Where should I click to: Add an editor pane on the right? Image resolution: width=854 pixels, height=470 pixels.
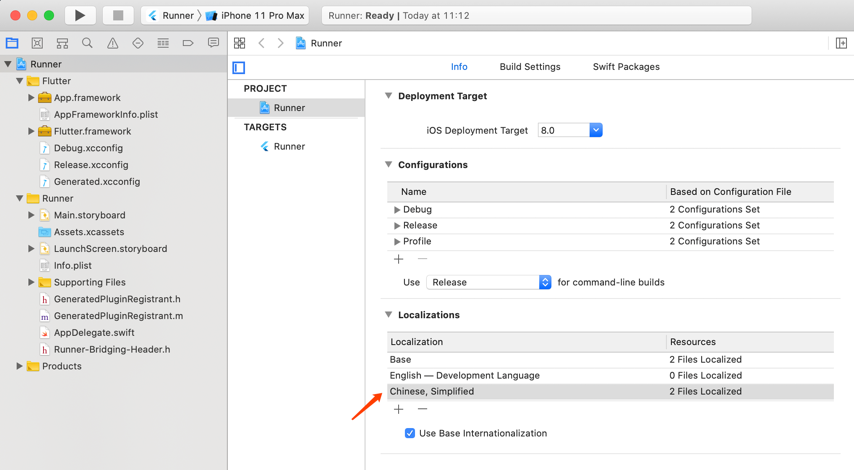pyautogui.click(x=841, y=43)
